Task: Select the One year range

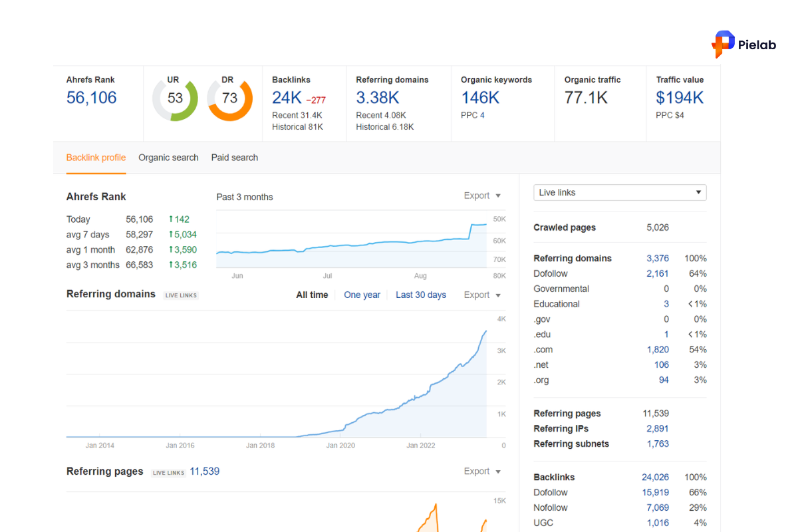Action: (x=362, y=295)
